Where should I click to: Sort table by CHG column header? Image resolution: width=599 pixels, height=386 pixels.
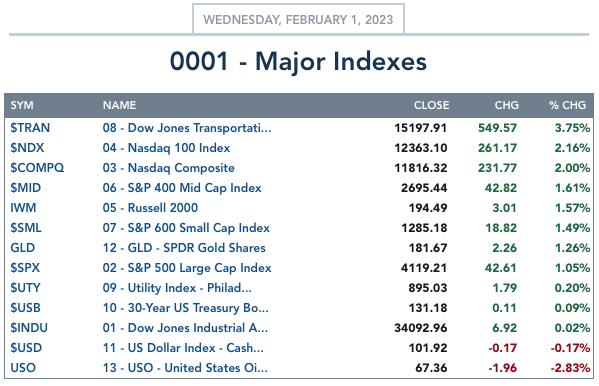507,105
